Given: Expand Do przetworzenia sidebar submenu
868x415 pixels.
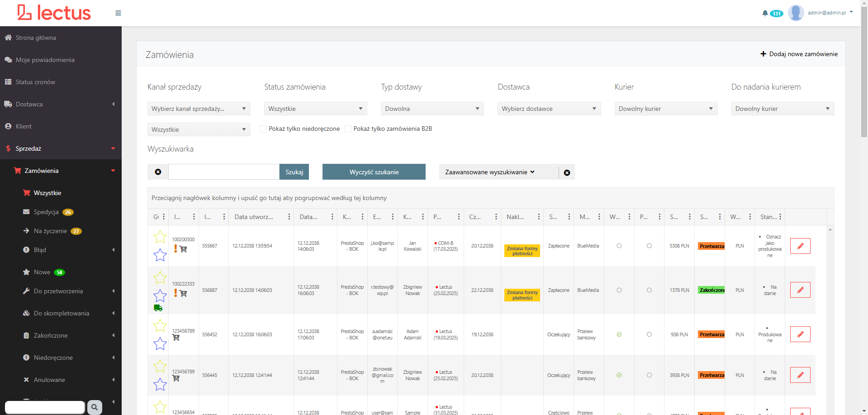Looking at the screenshot, I should tap(61, 291).
